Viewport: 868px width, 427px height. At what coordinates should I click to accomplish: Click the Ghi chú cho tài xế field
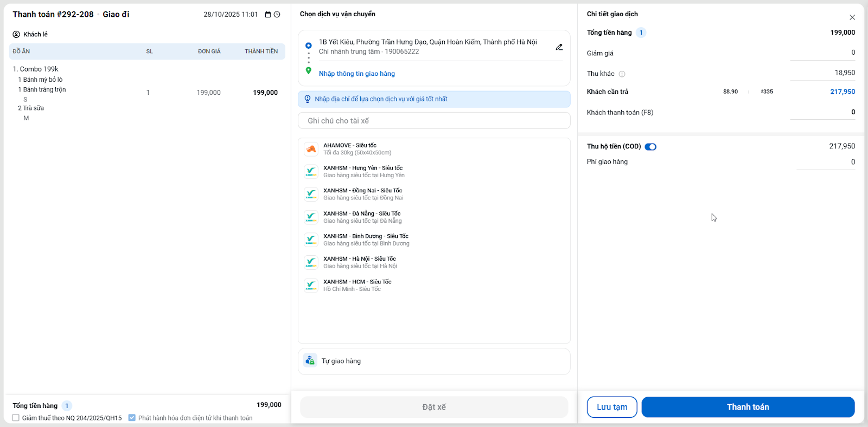click(433, 121)
